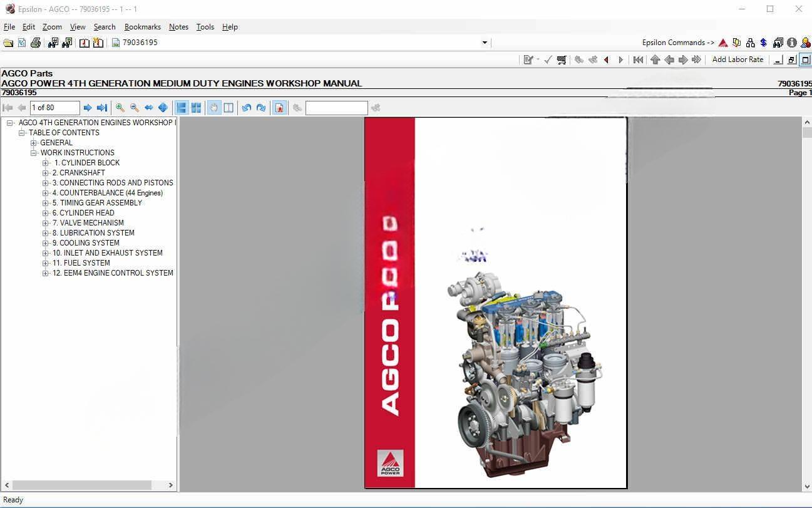Expand the 5. TIMING GEAR ASSEMBLY node
Image resolution: width=812 pixels, height=508 pixels.
[x=46, y=203]
